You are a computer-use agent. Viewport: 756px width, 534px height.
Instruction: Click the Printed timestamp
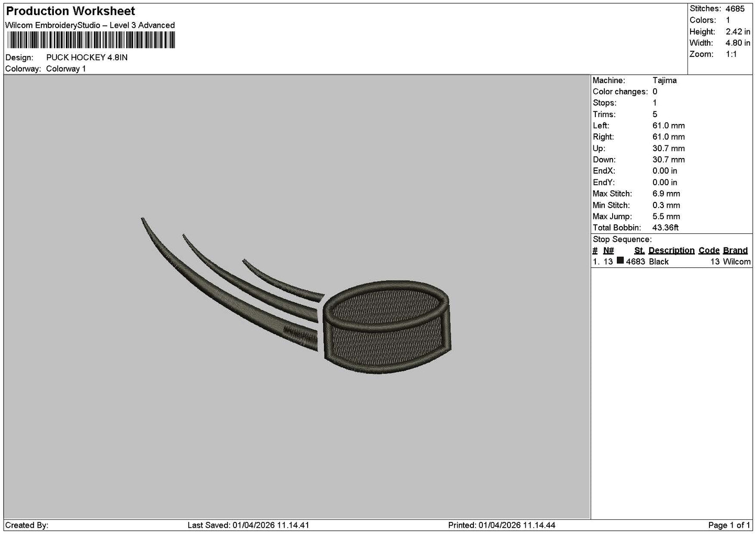click(502, 526)
